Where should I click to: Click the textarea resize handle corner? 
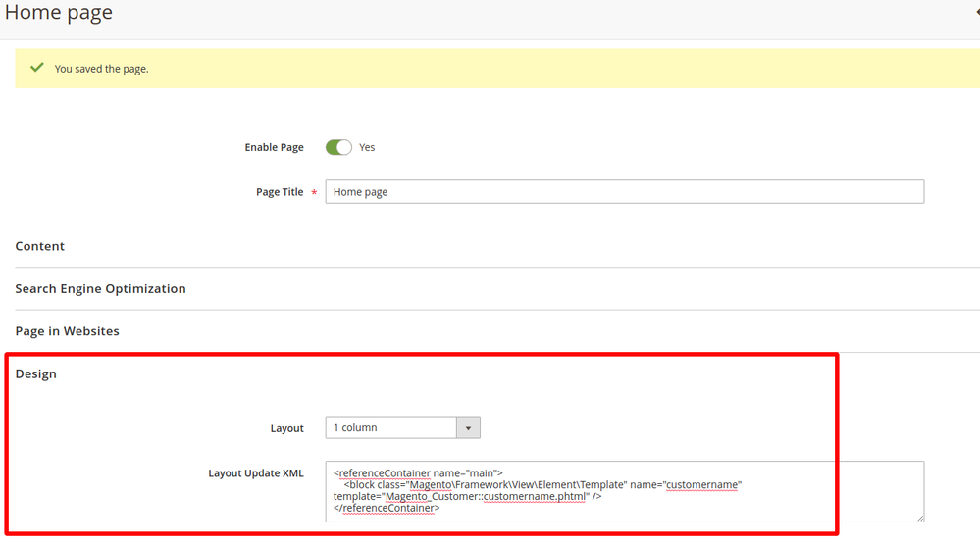[x=919, y=517]
